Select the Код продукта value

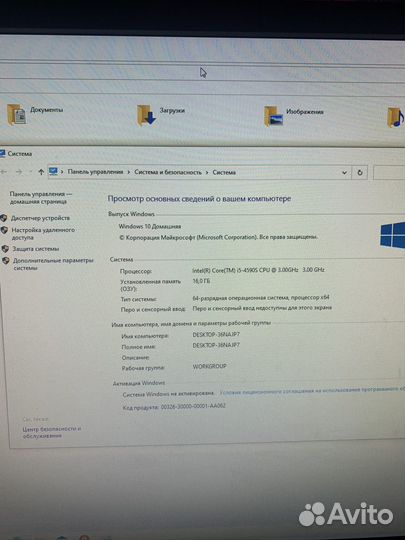(193, 406)
